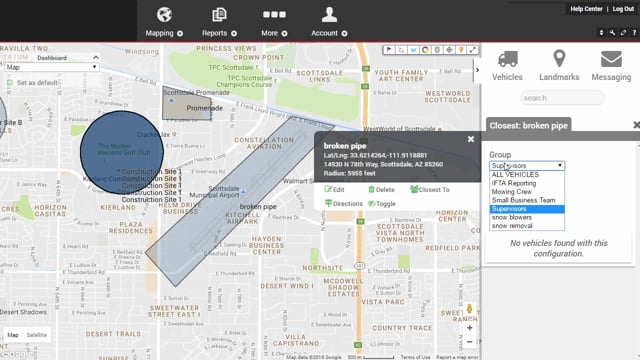Collapse the right panel with arrow
The image size is (640, 360).
click(x=477, y=70)
